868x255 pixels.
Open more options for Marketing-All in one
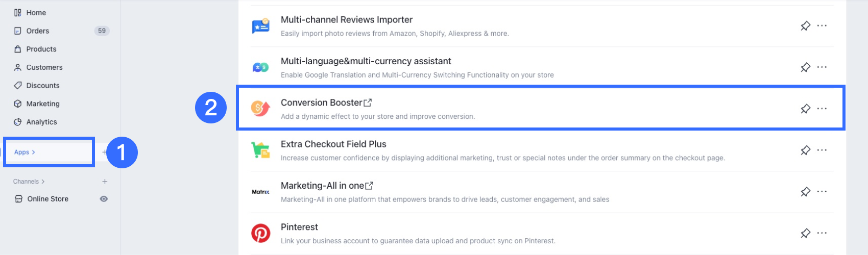click(x=822, y=192)
